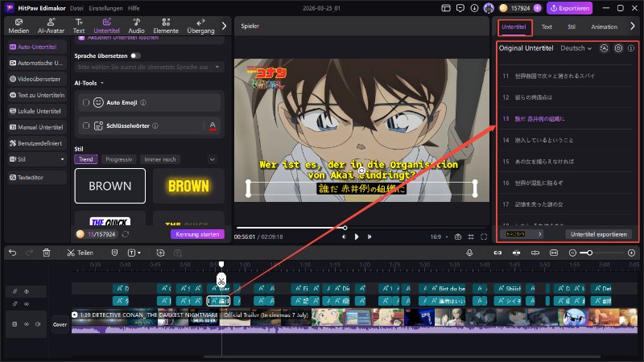Click the trash delete icon in timeline
The height and width of the screenshot is (362, 644).
[46, 253]
